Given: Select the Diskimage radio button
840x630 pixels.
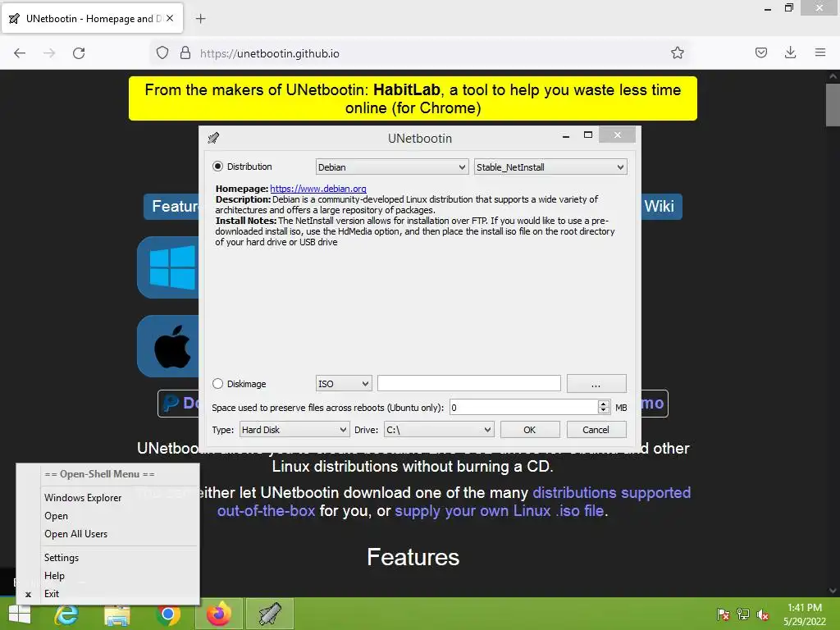Looking at the screenshot, I should click(x=217, y=384).
